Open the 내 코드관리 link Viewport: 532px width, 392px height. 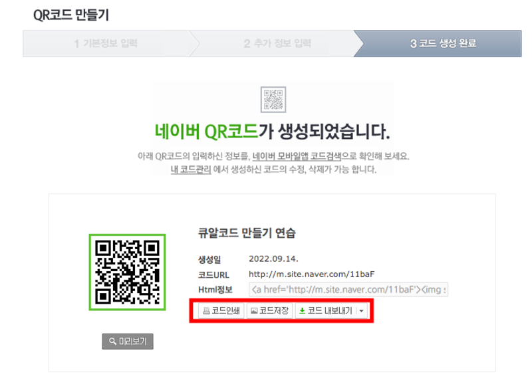191,169
